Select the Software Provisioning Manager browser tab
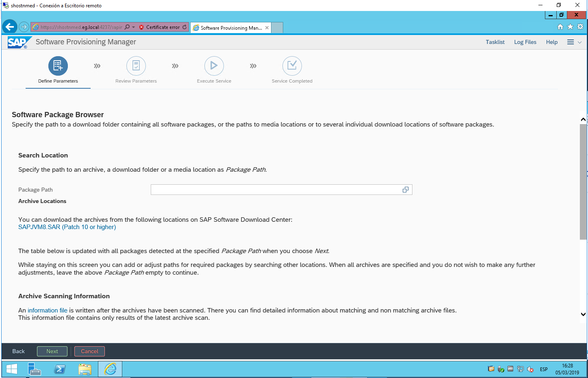The width and height of the screenshot is (588, 378). [x=230, y=28]
